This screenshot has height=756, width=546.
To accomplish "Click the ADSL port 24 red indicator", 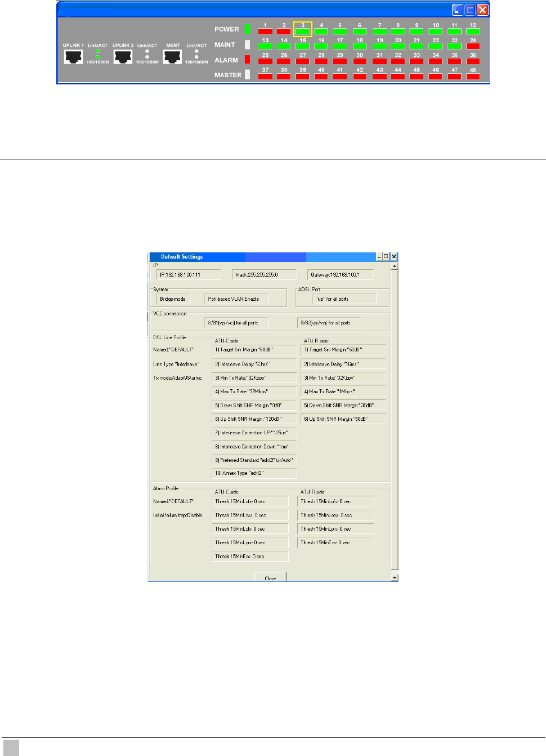I will point(473,46).
